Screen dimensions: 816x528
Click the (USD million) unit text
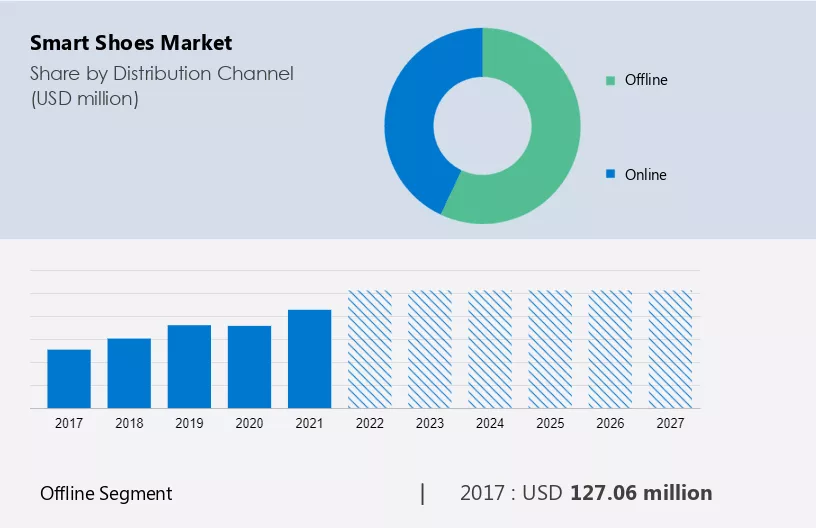click(x=84, y=99)
